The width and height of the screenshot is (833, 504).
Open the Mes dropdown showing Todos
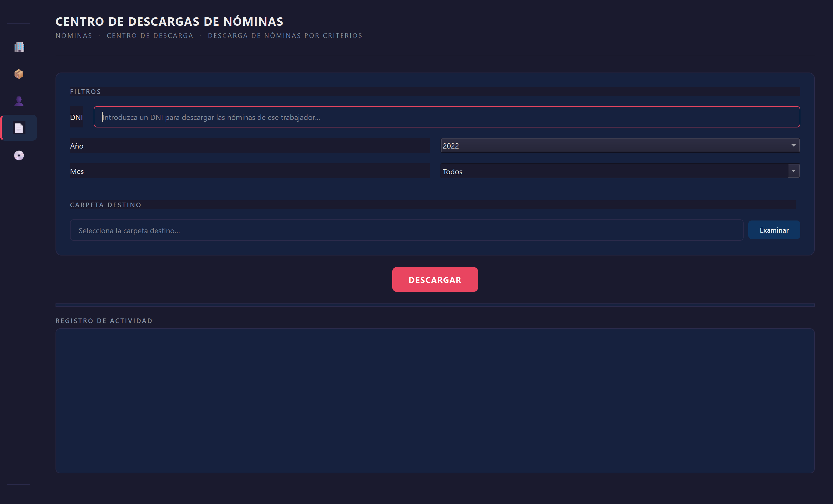click(x=620, y=171)
